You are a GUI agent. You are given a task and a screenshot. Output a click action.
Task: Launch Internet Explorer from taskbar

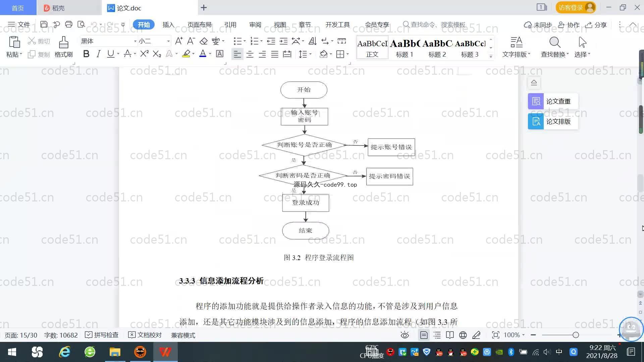coord(65,352)
